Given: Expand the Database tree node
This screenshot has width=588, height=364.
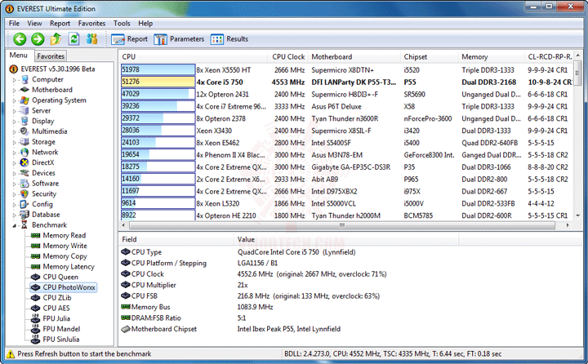Looking at the screenshot, I should pos(15,215).
